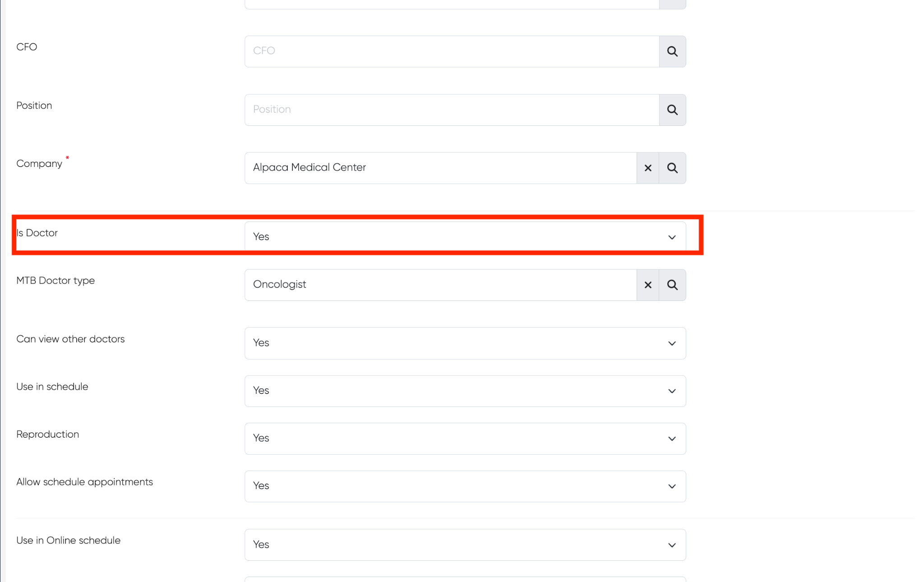
Task: Expand Use in Online schedule dropdown
Action: tap(465, 545)
